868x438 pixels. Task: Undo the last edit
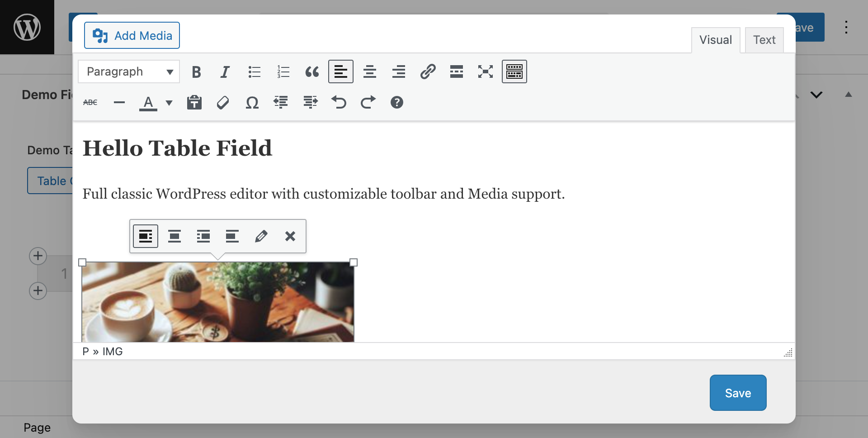pos(339,103)
